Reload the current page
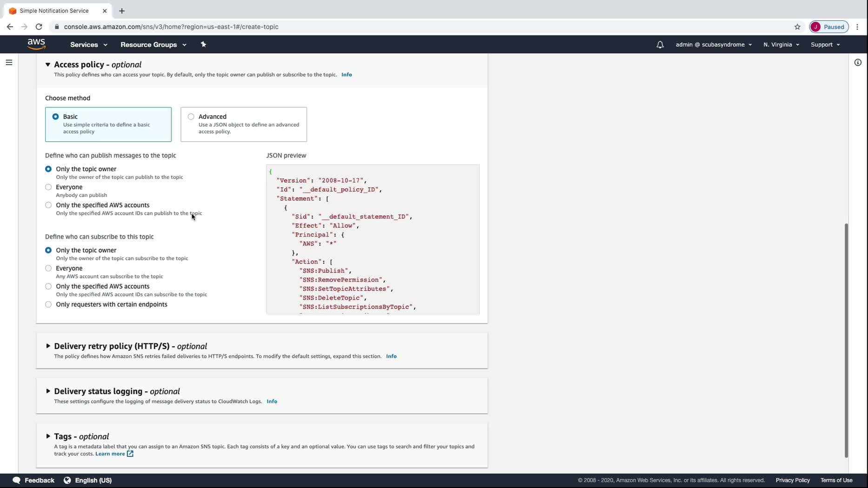 39,26
